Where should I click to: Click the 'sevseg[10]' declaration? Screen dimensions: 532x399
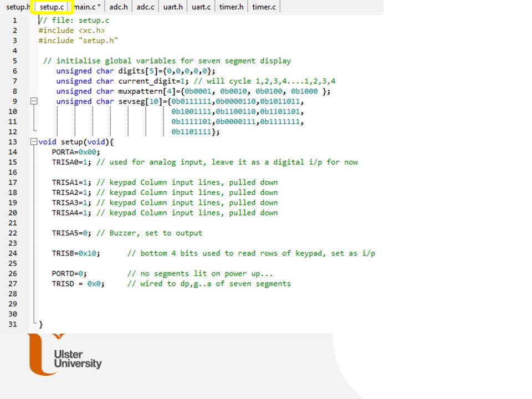coord(180,101)
